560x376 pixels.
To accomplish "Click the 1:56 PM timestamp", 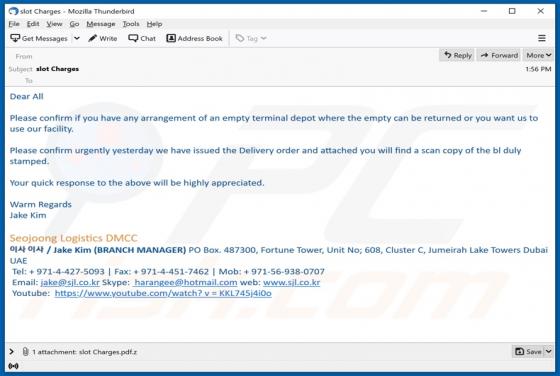I will (538, 69).
